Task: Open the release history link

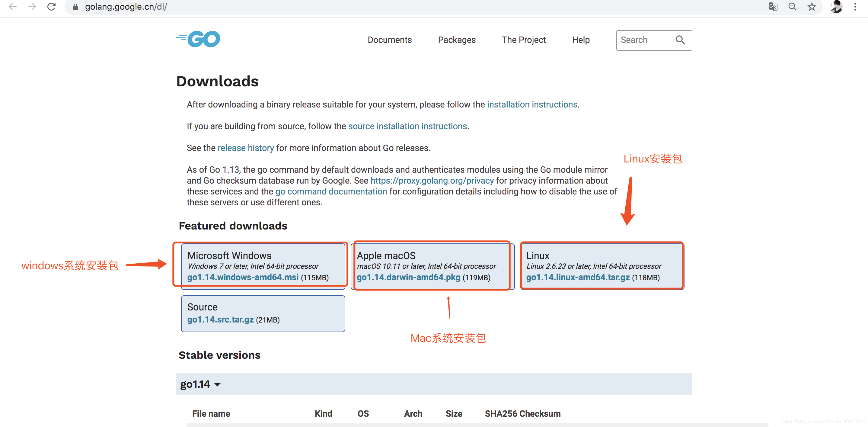Action: [246, 148]
